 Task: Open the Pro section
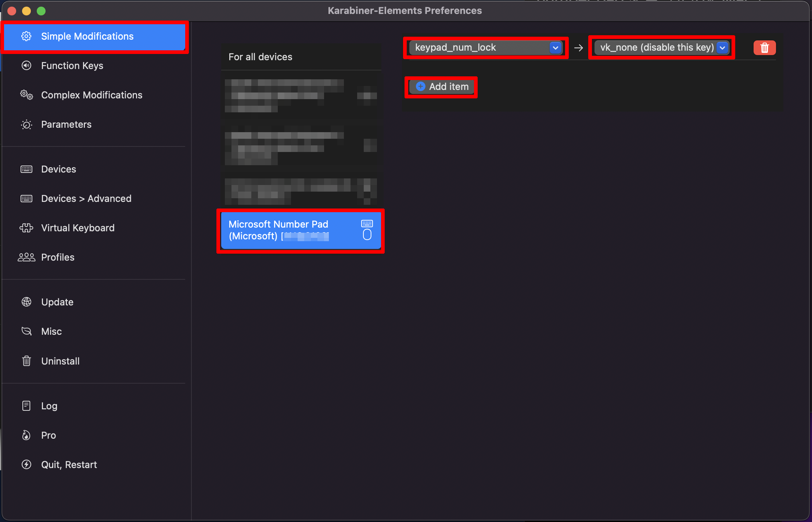pyautogui.click(x=95, y=435)
